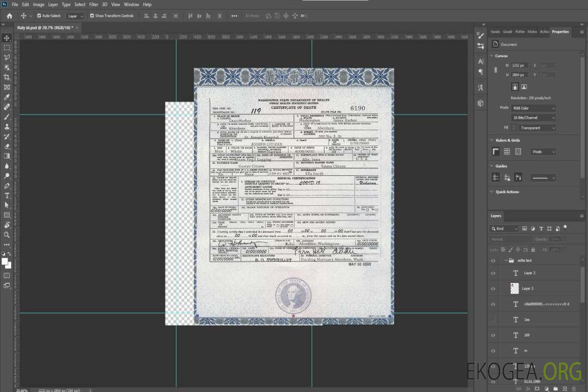Open the Layers panel menu
588x392 pixels.
(x=581, y=216)
